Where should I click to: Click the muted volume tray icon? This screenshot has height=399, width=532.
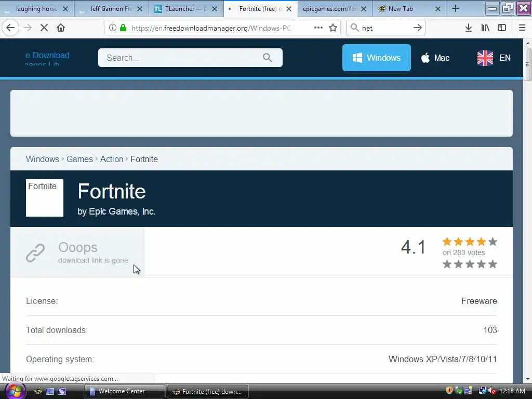click(x=491, y=391)
